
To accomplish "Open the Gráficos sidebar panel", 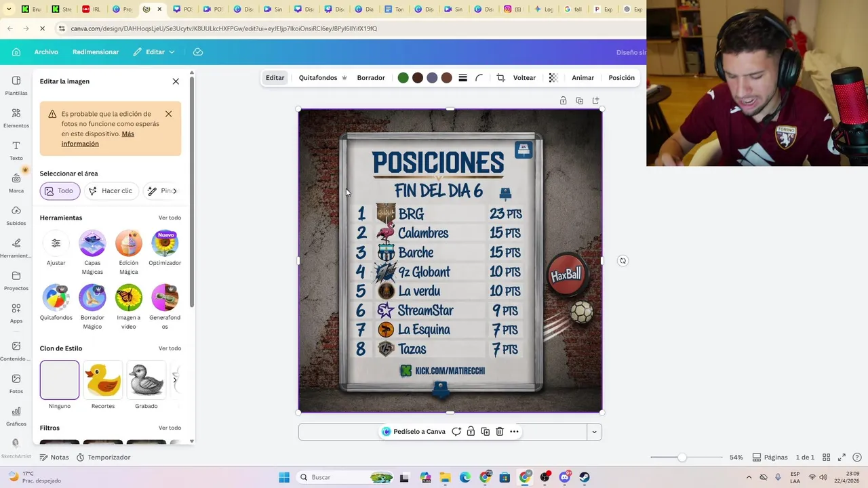I will tap(16, 416).
